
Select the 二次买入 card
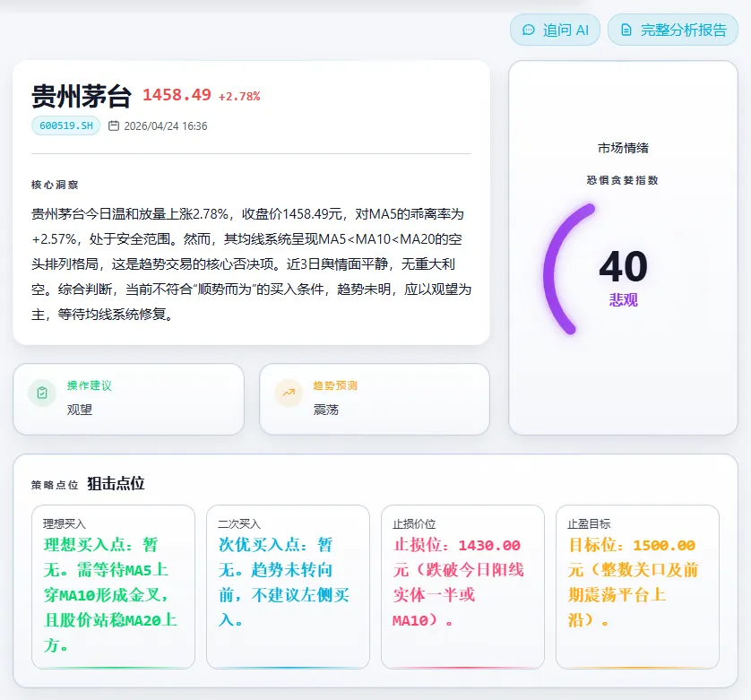click(x=288, y=586)
